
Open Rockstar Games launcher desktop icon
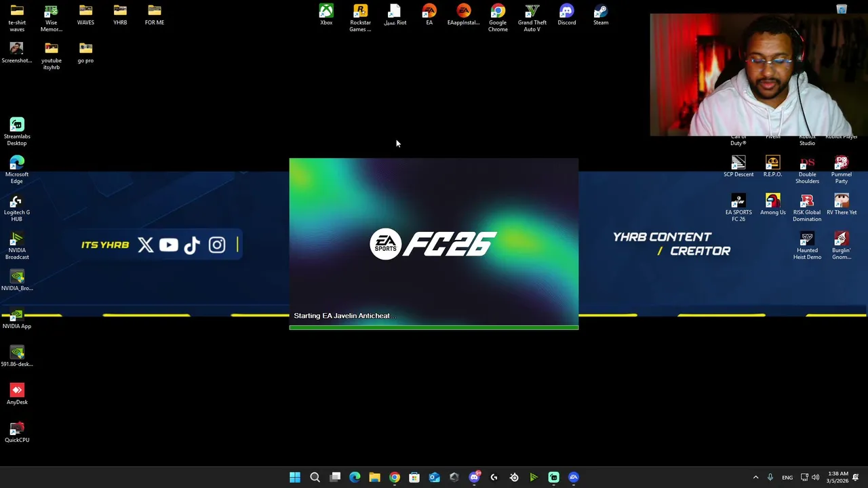[360, 18]
